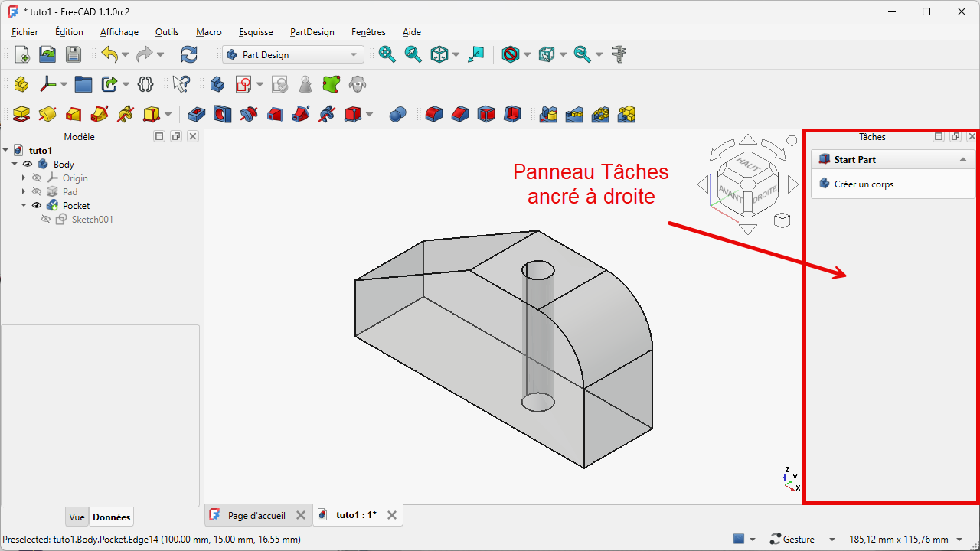Click the Create new document icon

tap(22, 54)
